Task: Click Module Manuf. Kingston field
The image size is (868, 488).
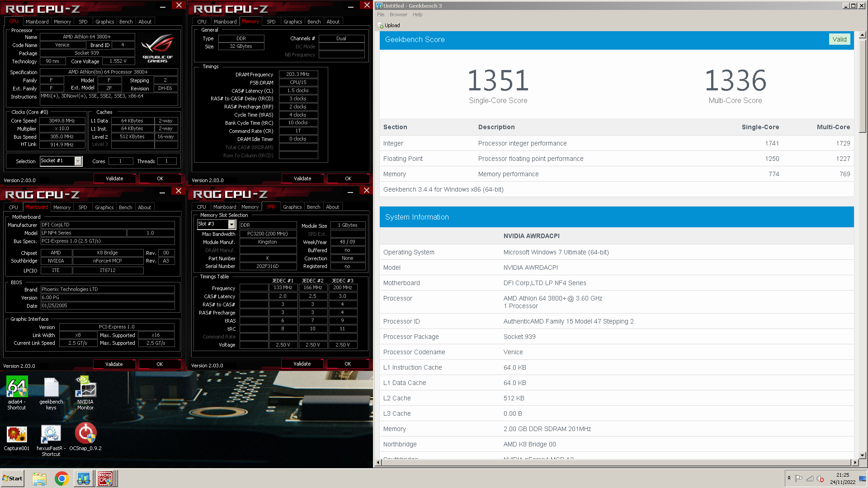Action: click(x=268, y=242)
